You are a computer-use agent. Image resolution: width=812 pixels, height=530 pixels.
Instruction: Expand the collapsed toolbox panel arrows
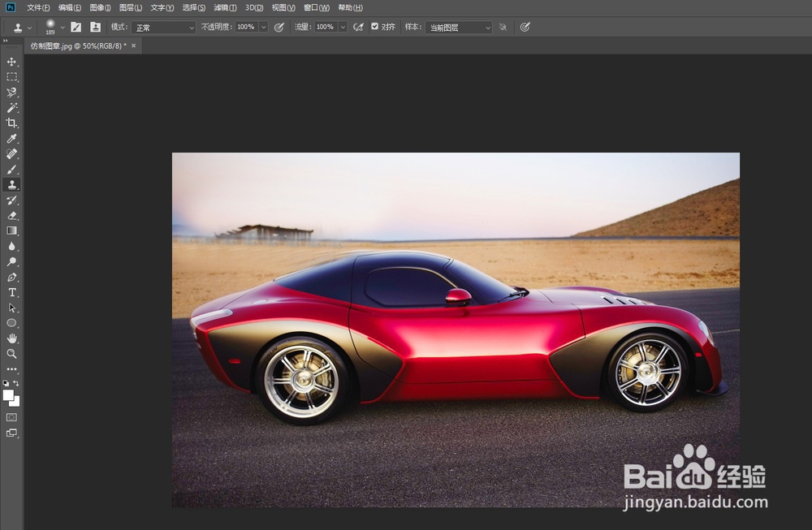click(5, 41)
